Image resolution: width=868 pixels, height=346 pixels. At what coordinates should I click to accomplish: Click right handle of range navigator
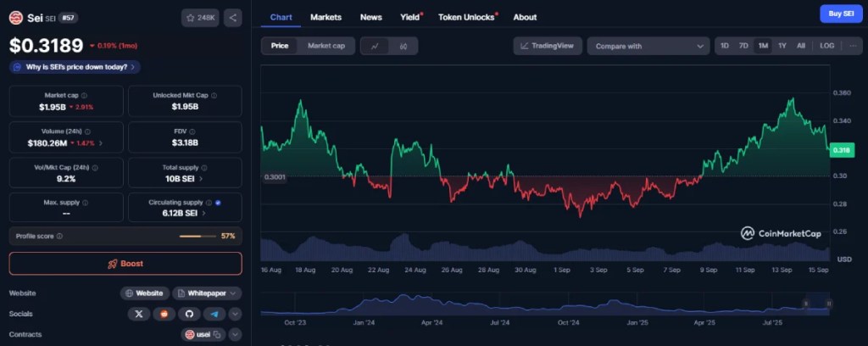pyautogui.click(x=829, y=304)
